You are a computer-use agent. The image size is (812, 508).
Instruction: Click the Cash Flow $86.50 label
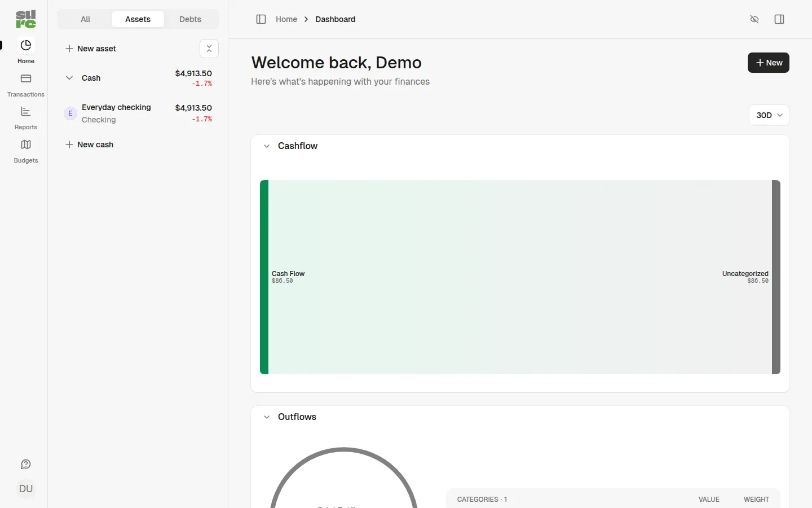[288, 277]
